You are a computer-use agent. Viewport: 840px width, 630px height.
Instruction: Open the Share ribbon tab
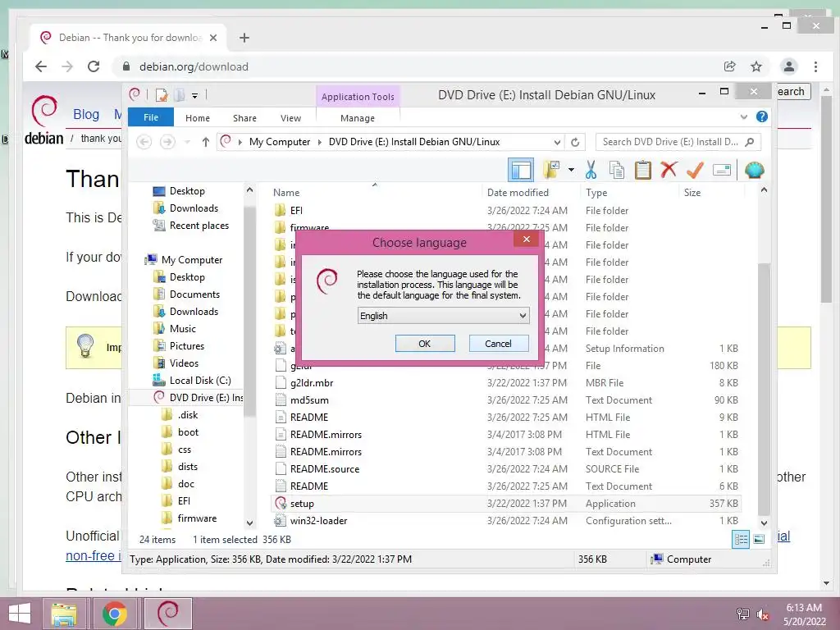coord(244,118)
